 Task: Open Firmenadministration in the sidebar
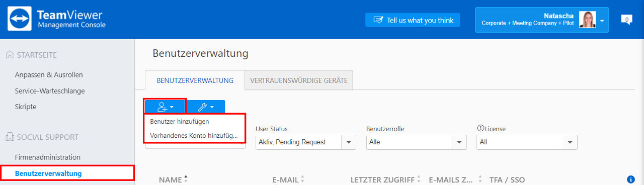click(x=48, y=157)
